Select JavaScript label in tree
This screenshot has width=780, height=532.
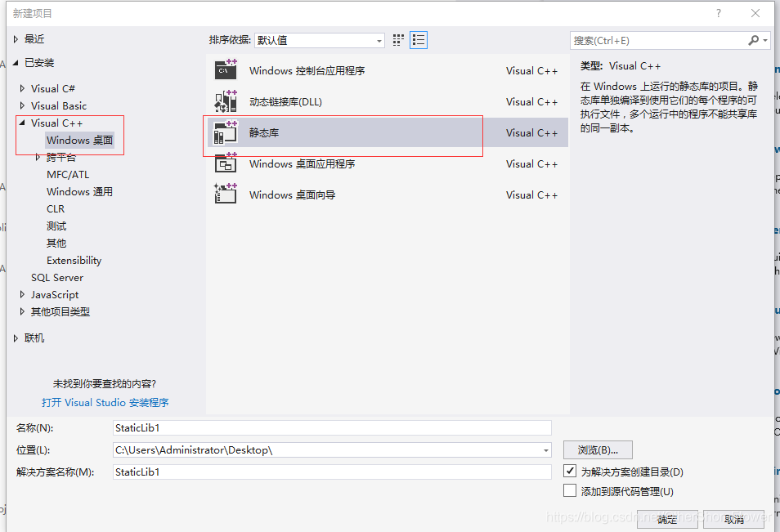(55, 295)
